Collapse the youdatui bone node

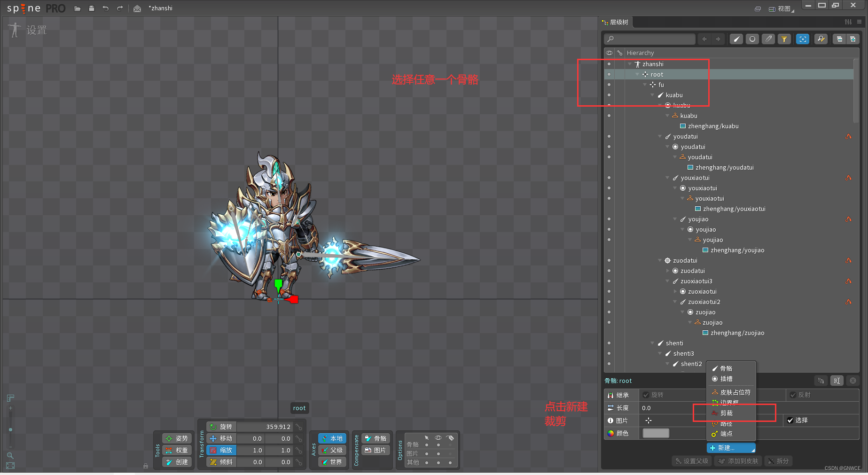click(x=660, y=136)
